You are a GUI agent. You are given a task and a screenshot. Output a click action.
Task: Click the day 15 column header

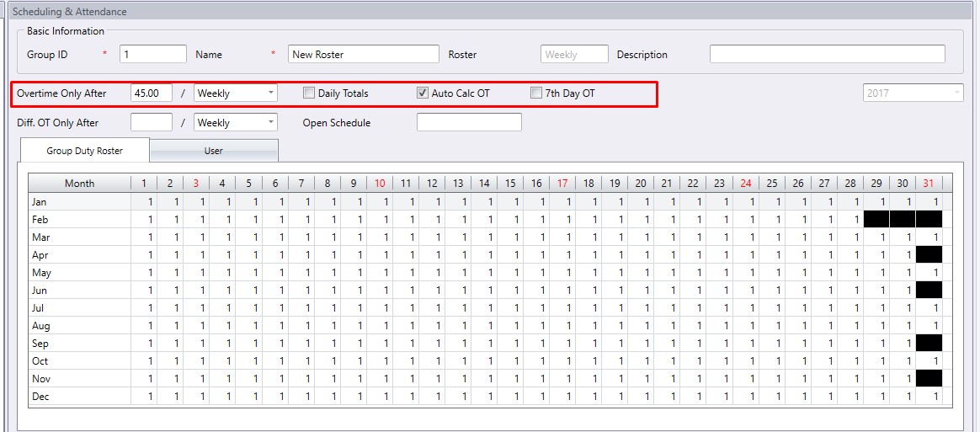[510, 184]
